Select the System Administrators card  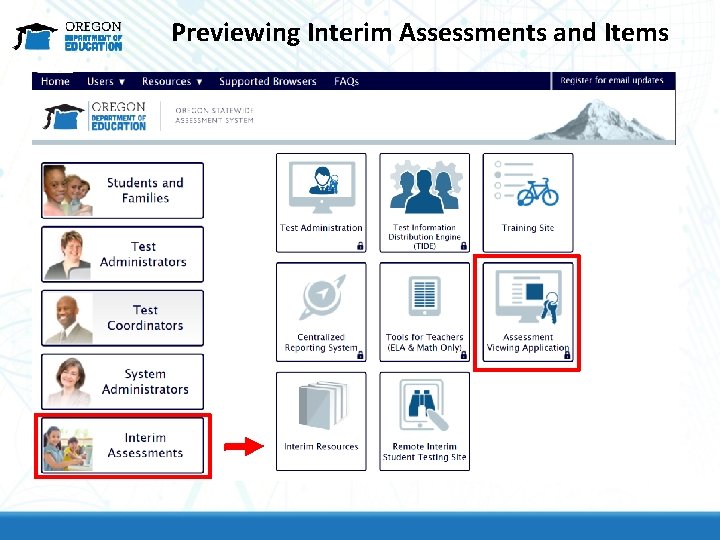pos(123,382)
